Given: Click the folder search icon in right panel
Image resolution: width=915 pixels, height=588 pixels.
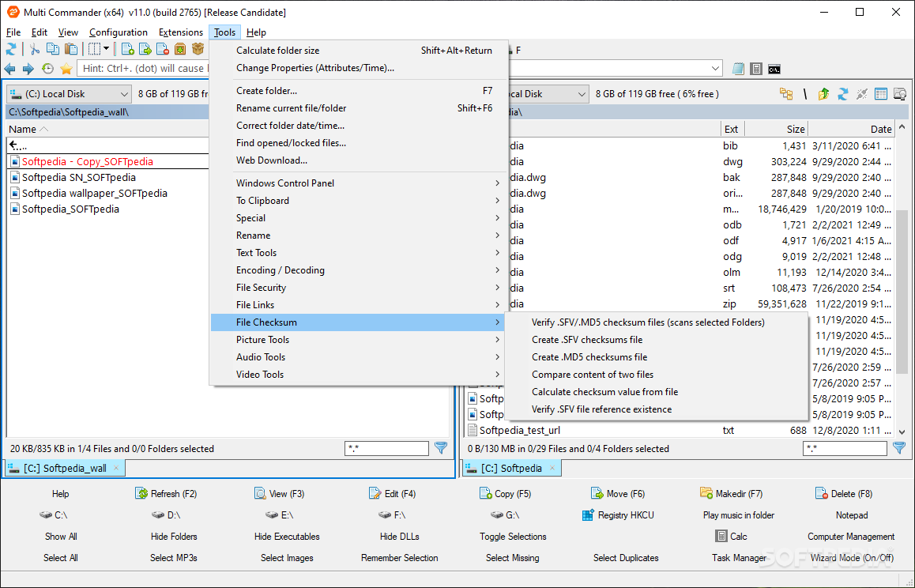Looking at the screenshot, I should pyautogui.click(x=901, y=93).
